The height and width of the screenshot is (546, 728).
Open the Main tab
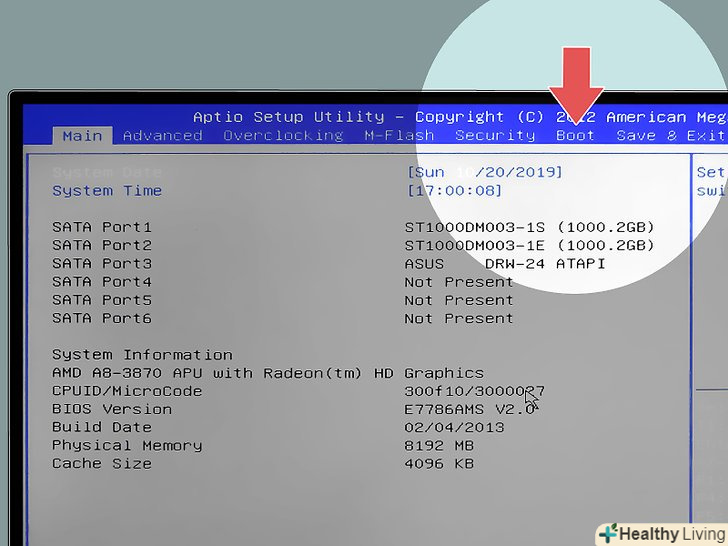82,136
